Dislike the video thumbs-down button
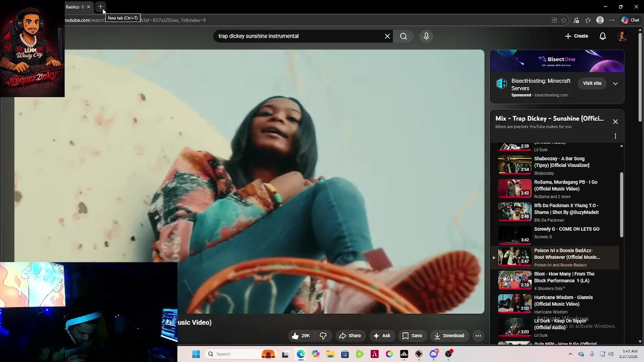 coord(324,336)
